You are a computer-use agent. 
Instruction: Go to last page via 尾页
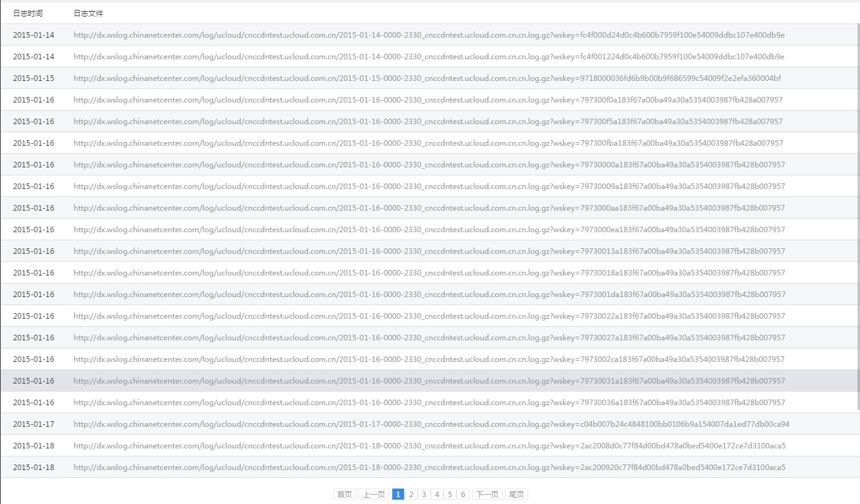coord(516,494)
